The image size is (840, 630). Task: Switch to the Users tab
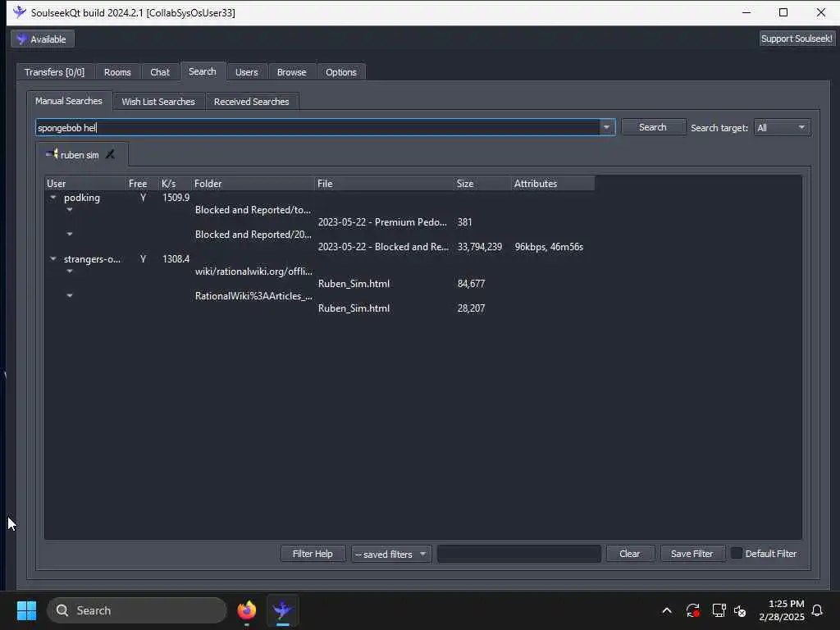(246, 72)
